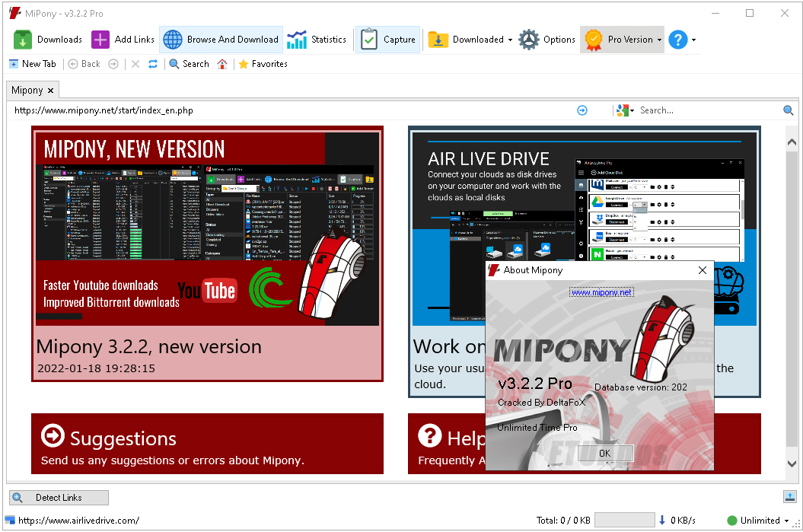Click the Total: 0 / 0 KB status text
803x532 pixels.
pos(563,521)
